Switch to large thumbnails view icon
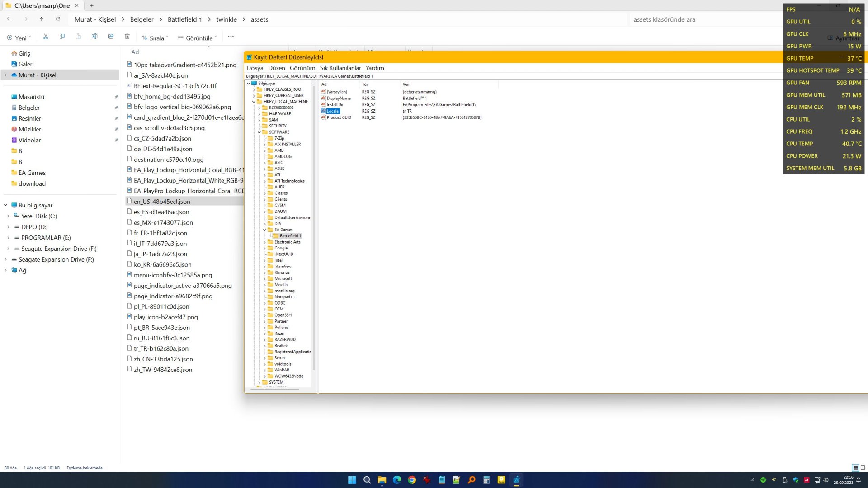Viewport: 868px width, 488px height. point(863,468)
